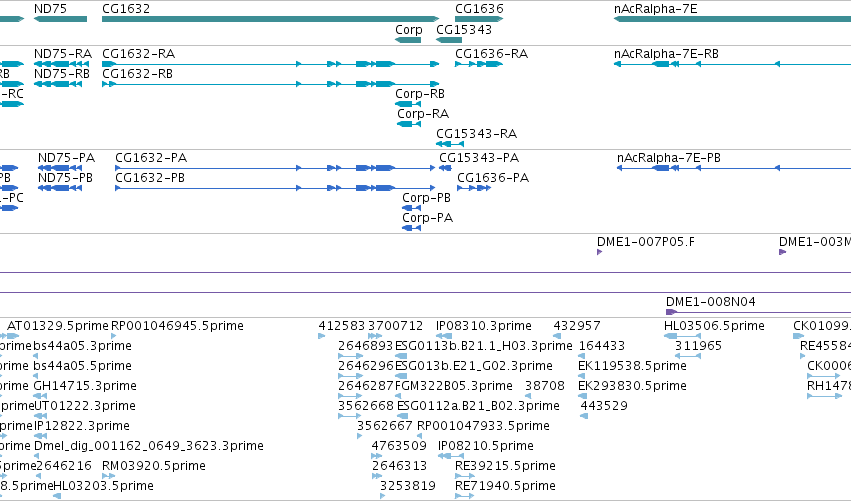Click the ESG0112a.B21_B02.3prime label
This screenshot has height=501, width=851.
pos(478,406)
